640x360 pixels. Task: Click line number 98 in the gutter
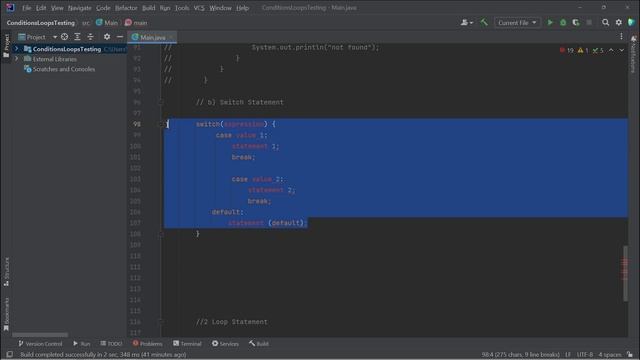pyautogui.click(x=137, y=124)
